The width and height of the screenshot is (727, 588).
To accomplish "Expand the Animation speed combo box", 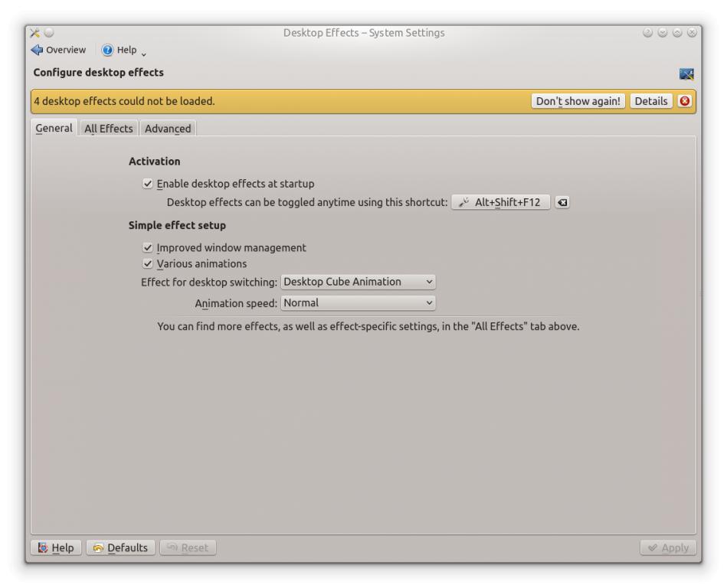I will click(x=358, y=303).
